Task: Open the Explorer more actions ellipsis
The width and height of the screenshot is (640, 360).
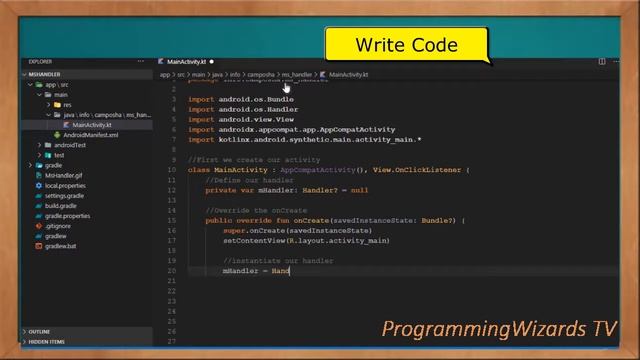Action: pos(140,61)
